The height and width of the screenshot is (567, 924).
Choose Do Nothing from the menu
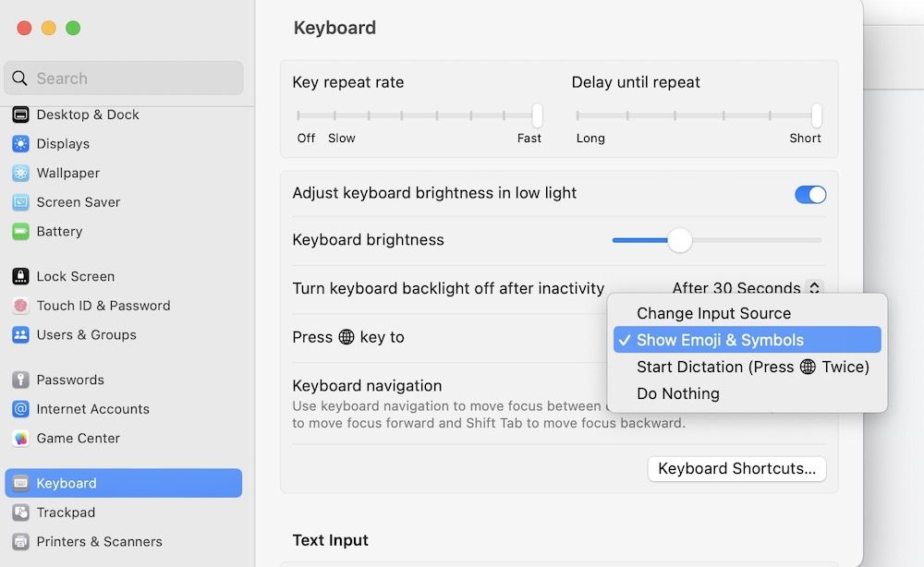click(x=677, y=393)
